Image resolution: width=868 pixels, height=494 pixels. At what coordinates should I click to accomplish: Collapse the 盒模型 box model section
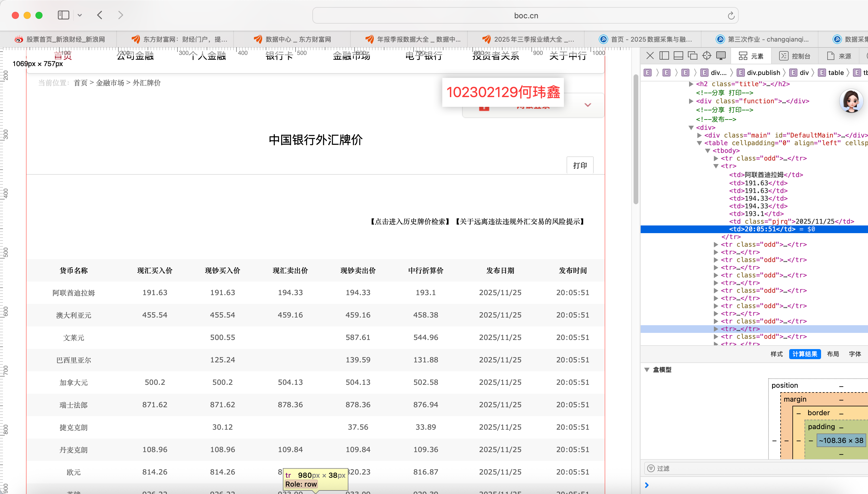[647, 369]
